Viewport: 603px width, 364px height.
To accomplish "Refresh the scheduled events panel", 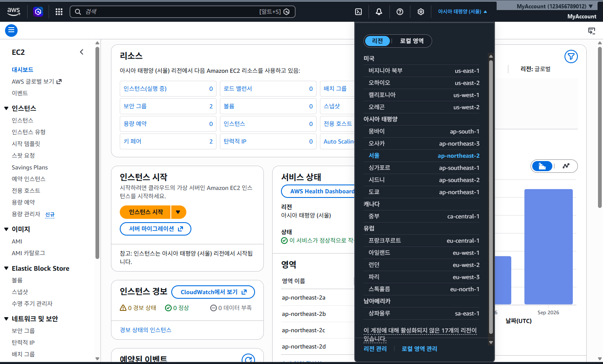I will [x=248, y=359].
